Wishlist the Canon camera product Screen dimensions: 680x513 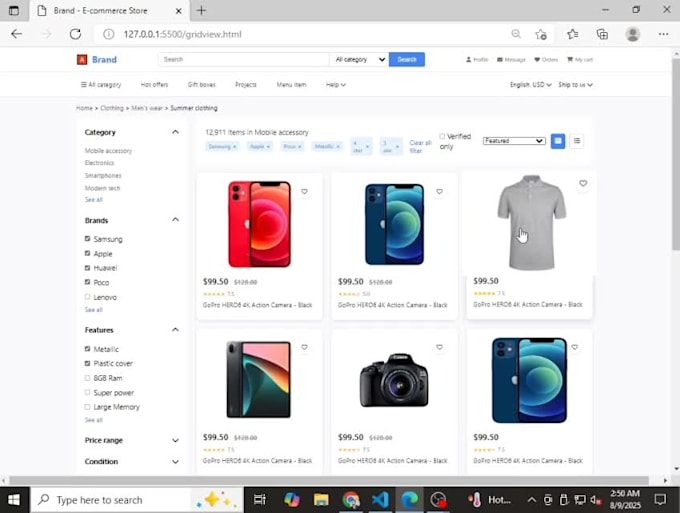tap(439, 347)
